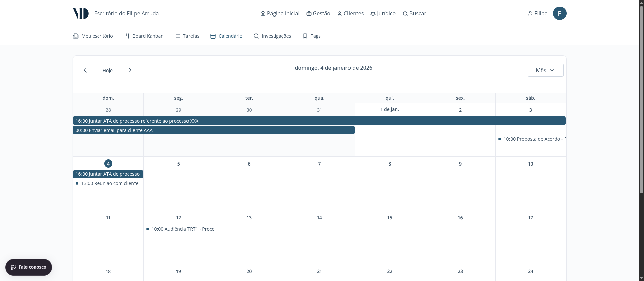644x281 pixels.
Task: Go to previous month with left chevron
Action: coord(85,70)
